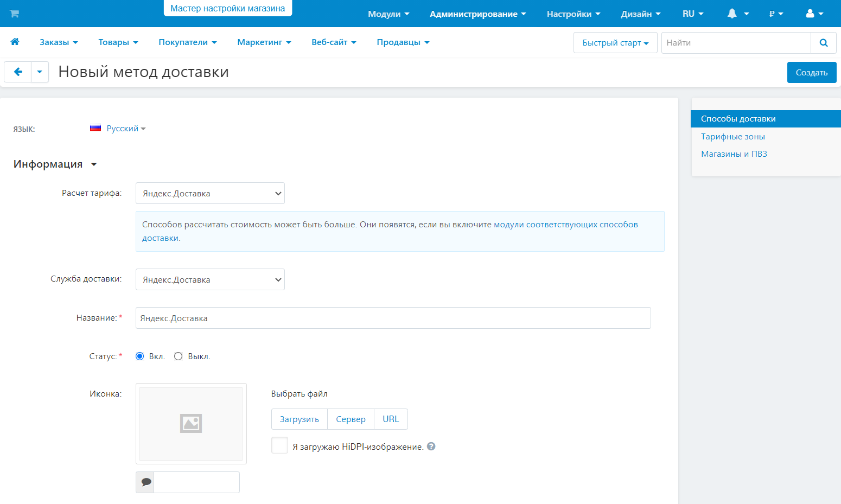Viewport: 841px width, 504px height.
Task: Click the shopping cart icon in top bar
Action: point(15,14)
